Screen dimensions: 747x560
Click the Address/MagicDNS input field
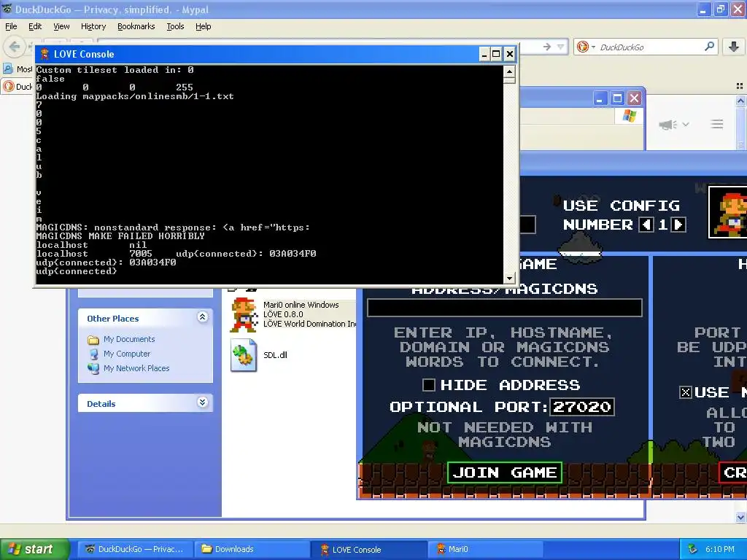pyautogui.click(x=505, y=308)
